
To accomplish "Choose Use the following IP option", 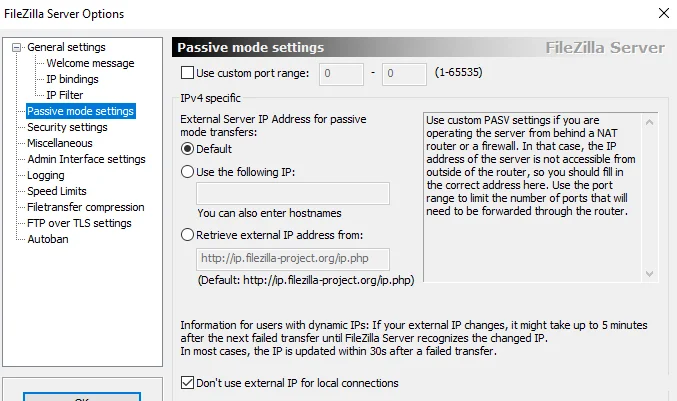I will [x=187, y=172].
